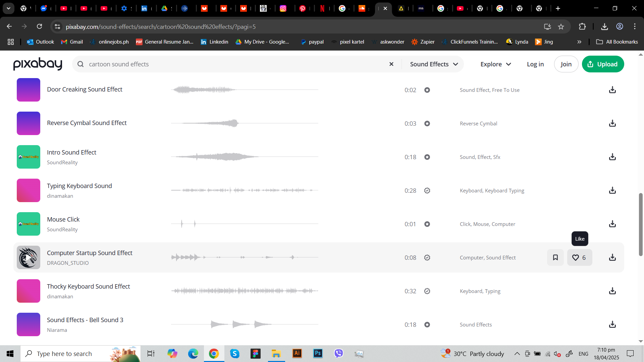This screenshot has height=362, width=644.
Task: Like the Computer Startup Sound Effect
Action: (580, 257)
